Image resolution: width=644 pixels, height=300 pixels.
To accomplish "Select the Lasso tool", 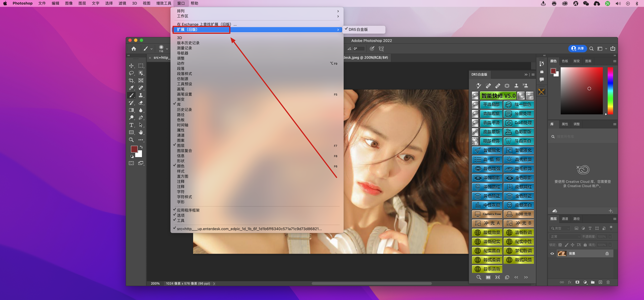I will [x=131, y=73].
